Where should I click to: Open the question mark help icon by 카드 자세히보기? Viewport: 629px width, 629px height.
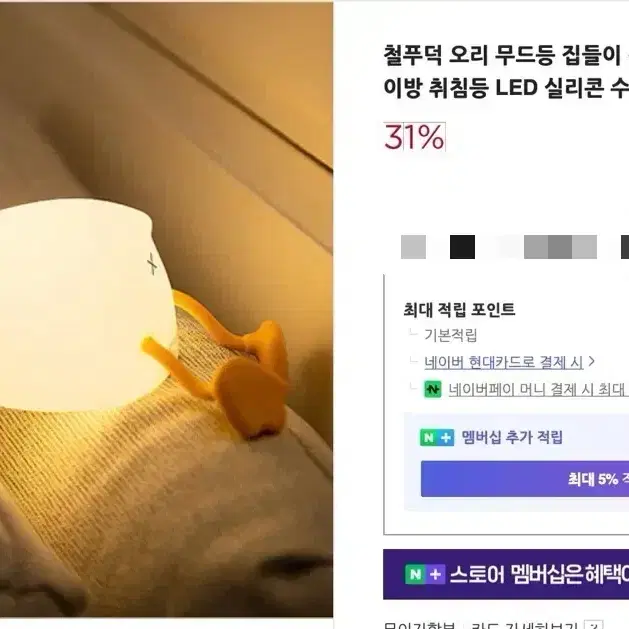pyautogui.click(x=594, y=625)
